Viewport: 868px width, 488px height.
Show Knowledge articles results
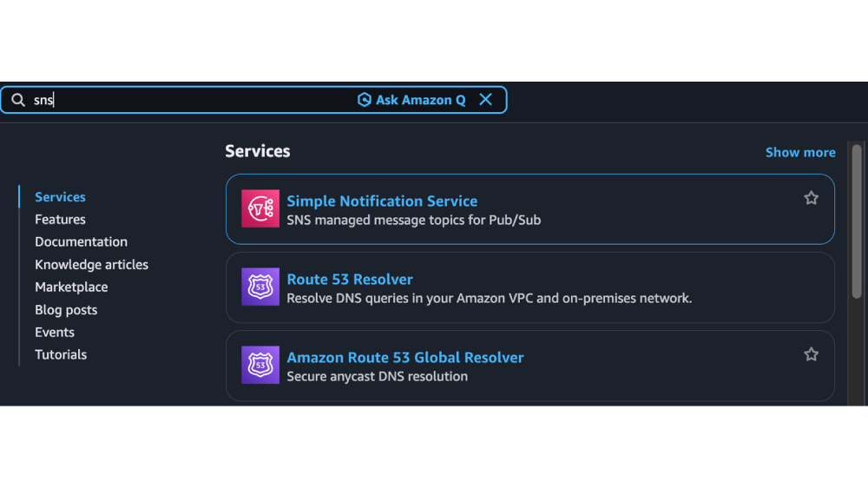(91, 265)
